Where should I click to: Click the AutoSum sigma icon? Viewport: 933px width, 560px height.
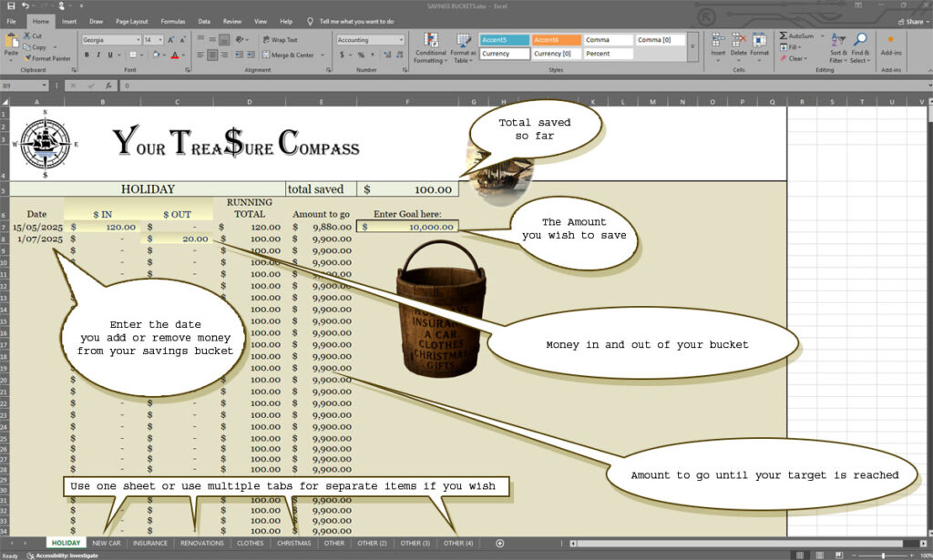[x=783, y=36]
